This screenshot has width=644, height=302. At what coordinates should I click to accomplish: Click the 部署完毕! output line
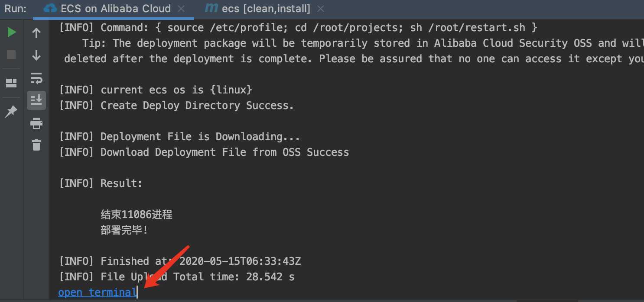tap(124, 230)
